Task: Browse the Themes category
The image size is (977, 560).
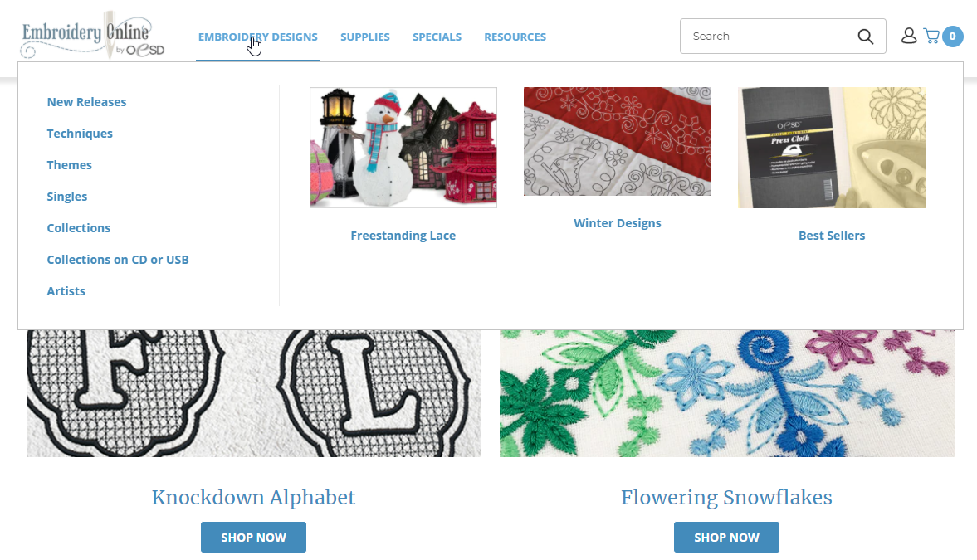Action: pyautogui.click(x=69, y=165)
